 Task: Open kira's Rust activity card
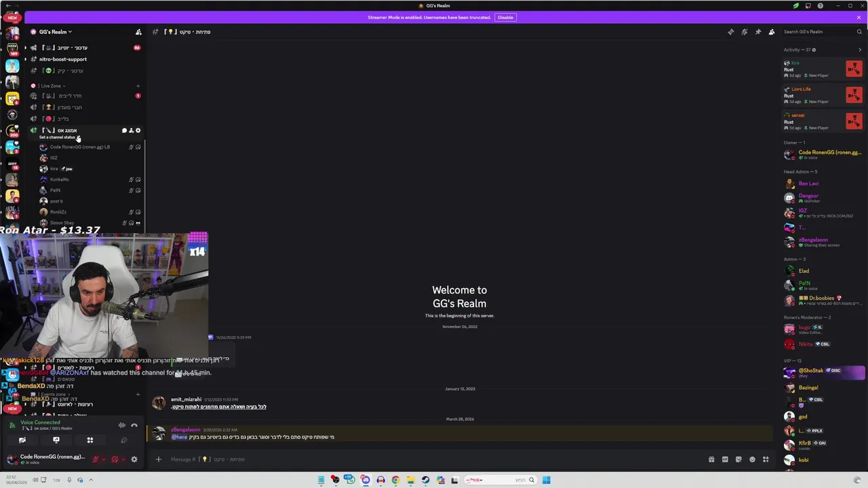pos(823,68)
